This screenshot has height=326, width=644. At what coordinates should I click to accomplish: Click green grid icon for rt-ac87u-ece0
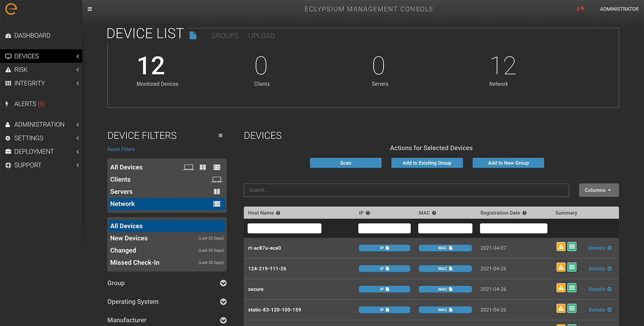coord(572,247)
